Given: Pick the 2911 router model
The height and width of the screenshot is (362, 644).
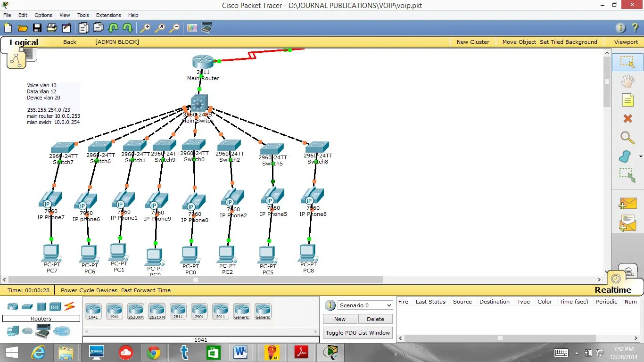Looking at the screenshot, I should (x=221, y=312).
